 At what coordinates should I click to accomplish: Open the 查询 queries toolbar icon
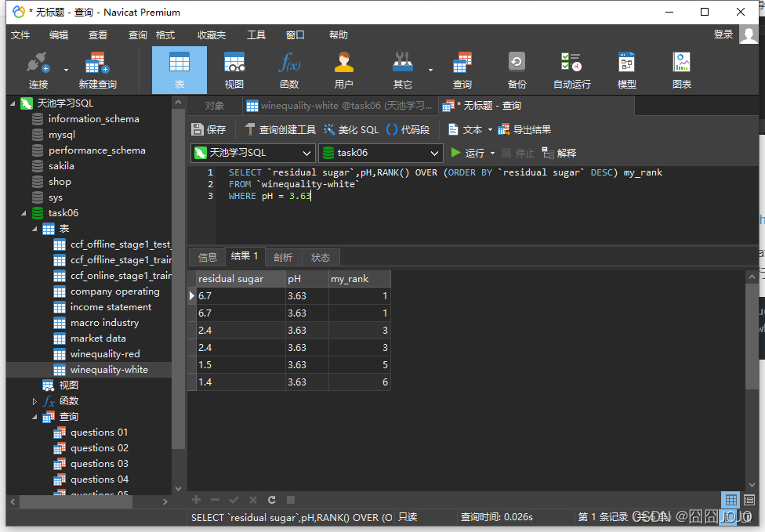462,71
